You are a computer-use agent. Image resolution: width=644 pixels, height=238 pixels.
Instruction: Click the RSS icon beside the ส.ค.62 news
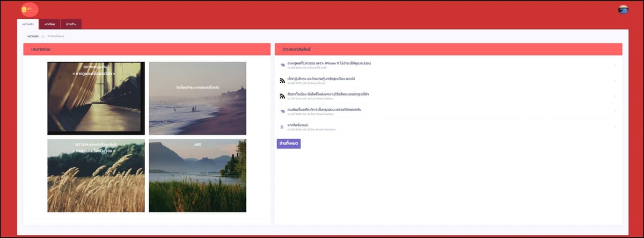(282, 81)
